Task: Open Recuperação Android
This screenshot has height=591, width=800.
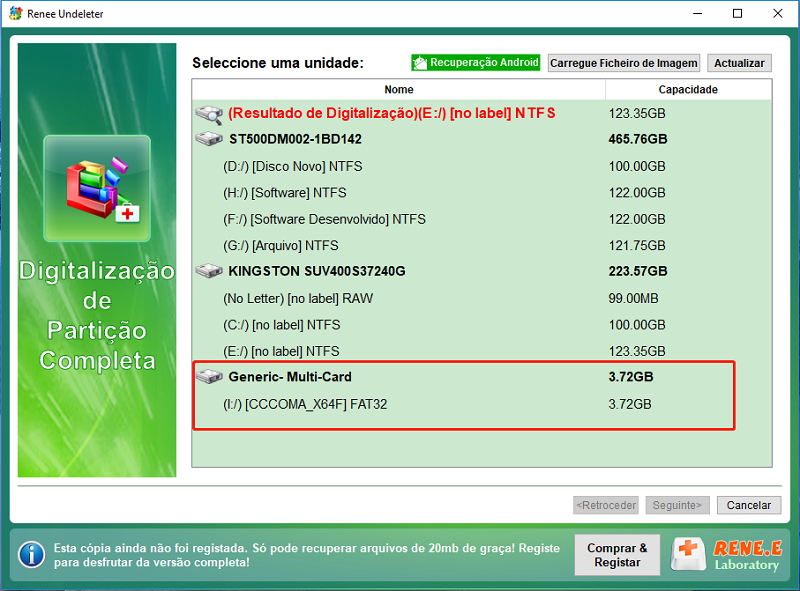Action: tap(476, 63)
